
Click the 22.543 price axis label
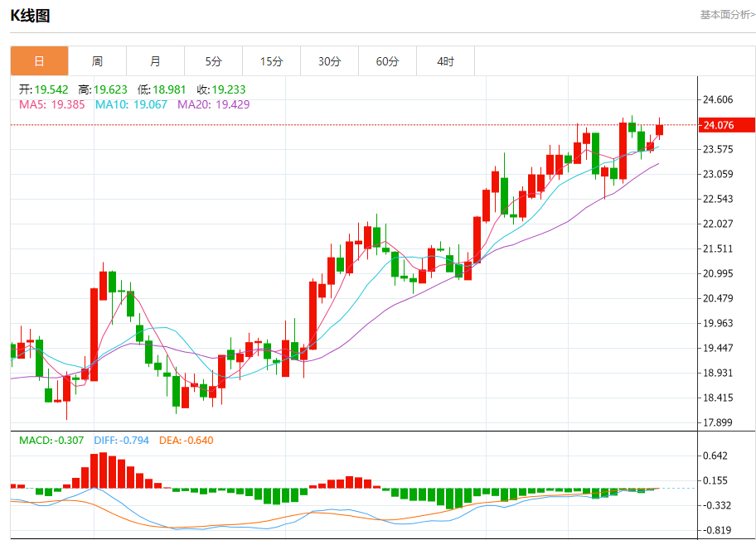tap(718, 199)
